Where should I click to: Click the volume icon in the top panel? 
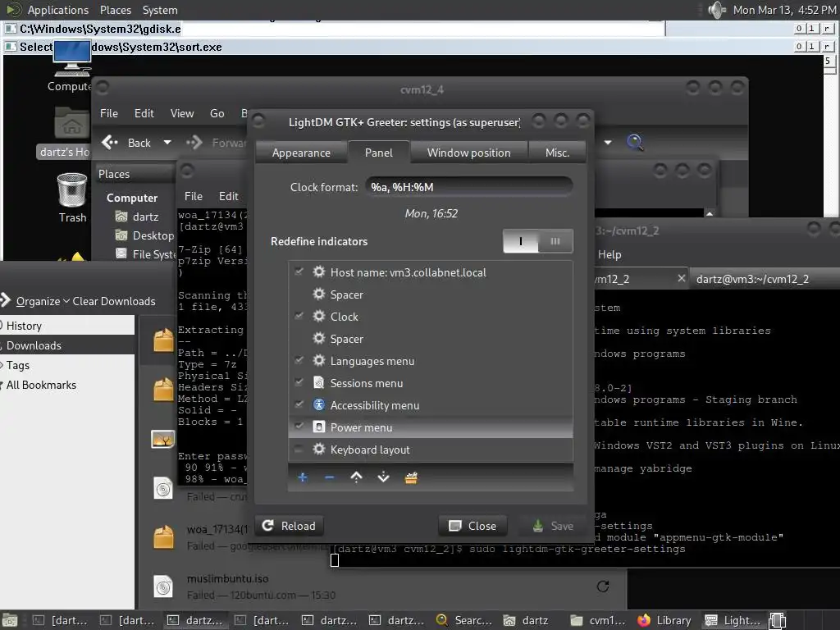(x=716, y=10)
